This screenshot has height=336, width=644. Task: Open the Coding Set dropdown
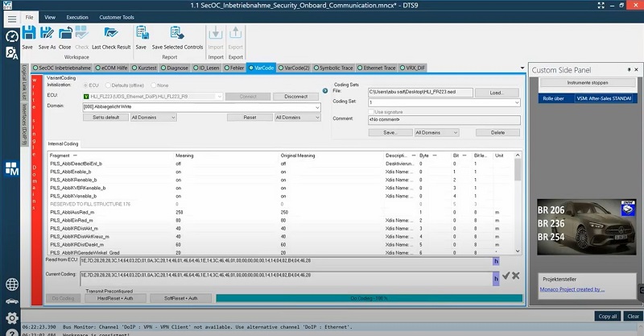(516, 102)
